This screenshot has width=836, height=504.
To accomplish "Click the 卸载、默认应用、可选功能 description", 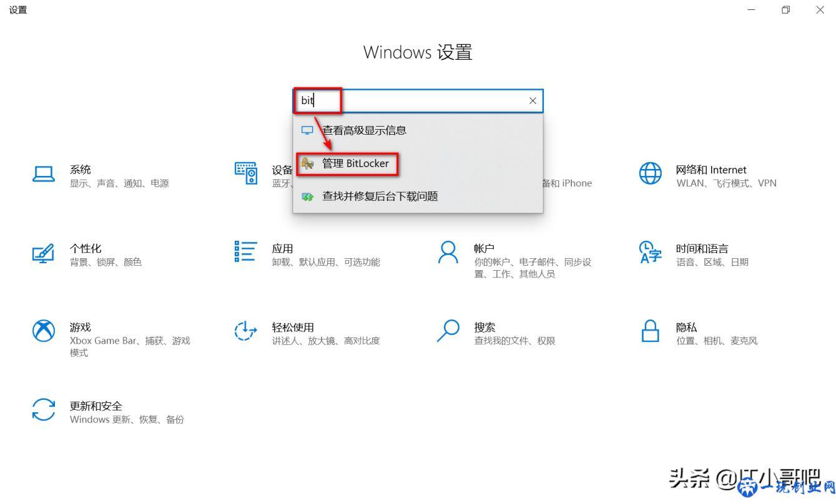I will [x=326, y=262].
